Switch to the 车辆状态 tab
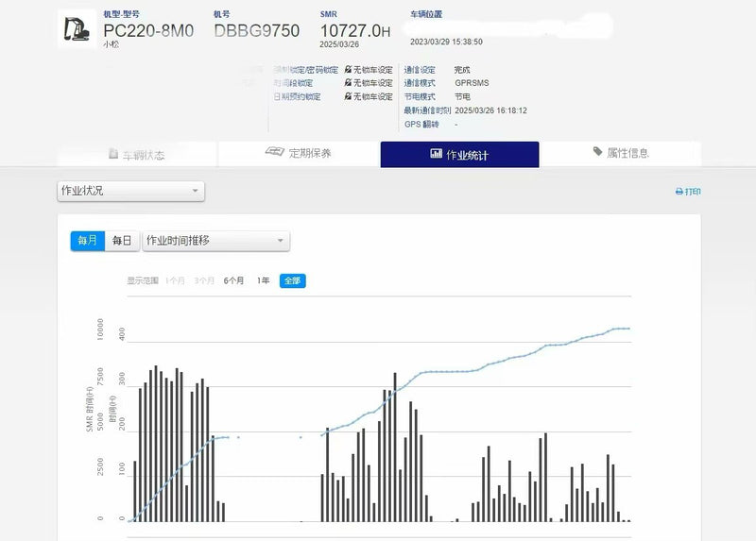Image resolution: width=756 pixels, height=541 pixels. tap(137, 154)
